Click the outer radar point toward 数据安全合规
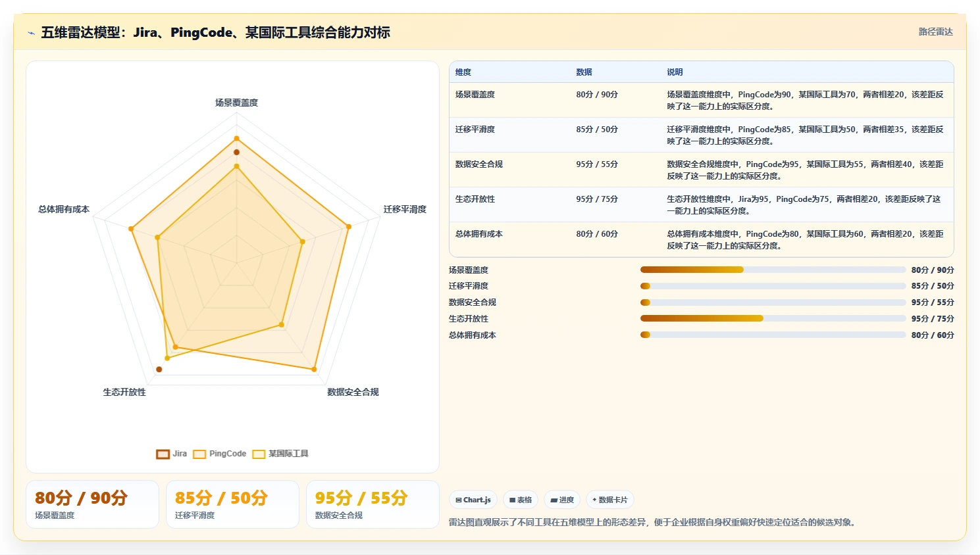This screenshot has width=980, height=555. coord(314,370)
